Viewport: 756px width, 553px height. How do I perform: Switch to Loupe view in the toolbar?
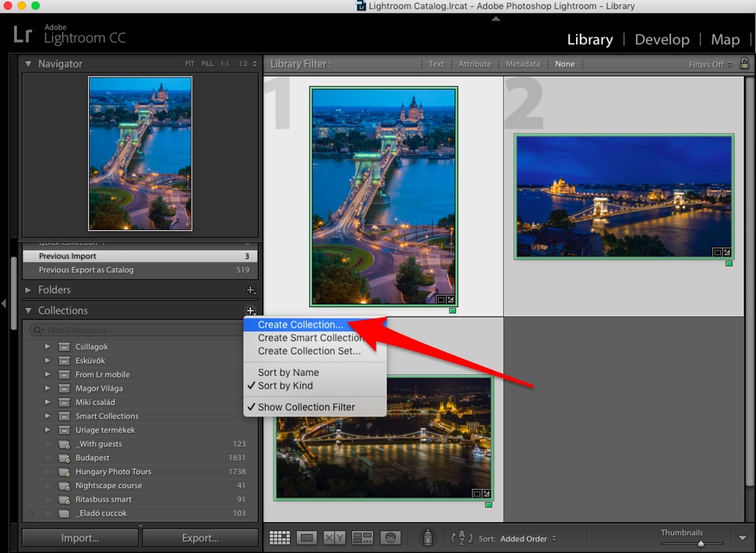point(307,537)
